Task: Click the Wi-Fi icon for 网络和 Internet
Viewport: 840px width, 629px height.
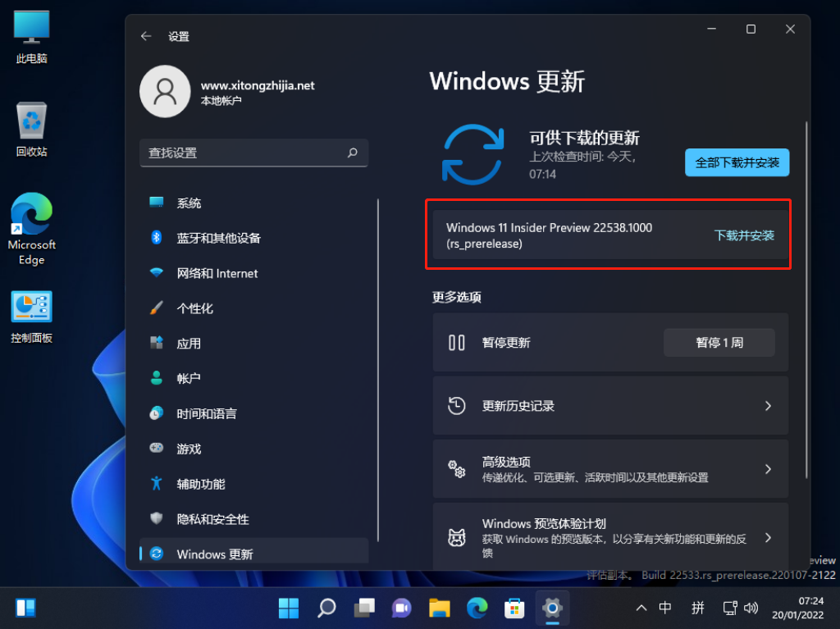Action: coord(157,272)
